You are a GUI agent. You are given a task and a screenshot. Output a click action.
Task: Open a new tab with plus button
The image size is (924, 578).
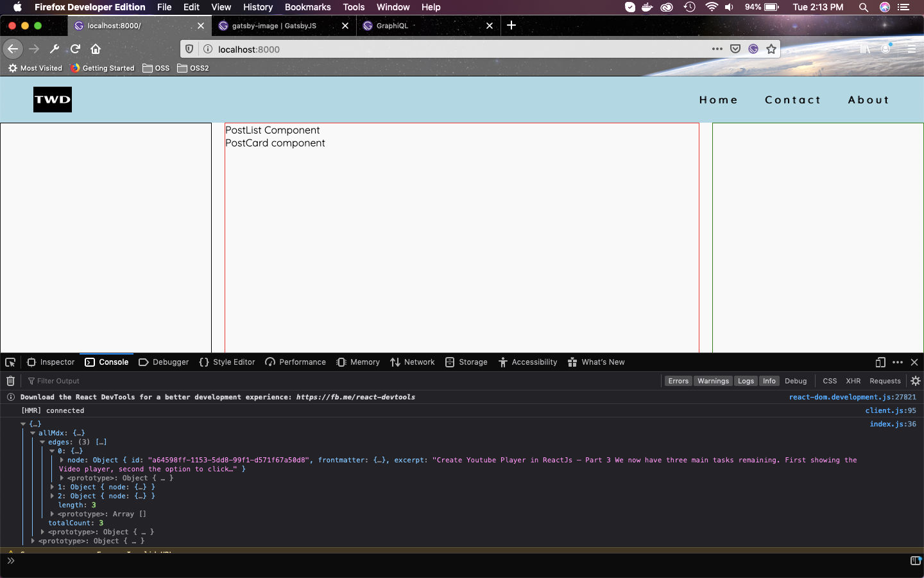pyautogui.click(x=511, y=25)
